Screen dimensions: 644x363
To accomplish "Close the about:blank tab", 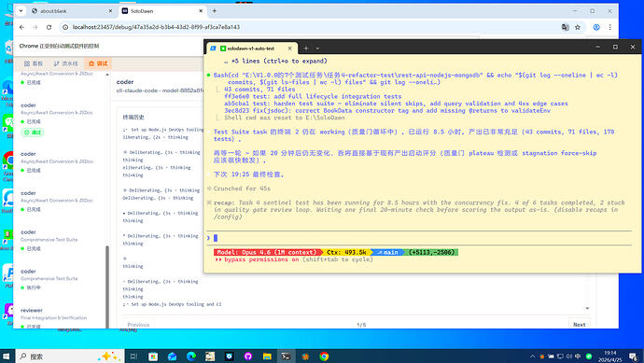I will pos(110,11).
